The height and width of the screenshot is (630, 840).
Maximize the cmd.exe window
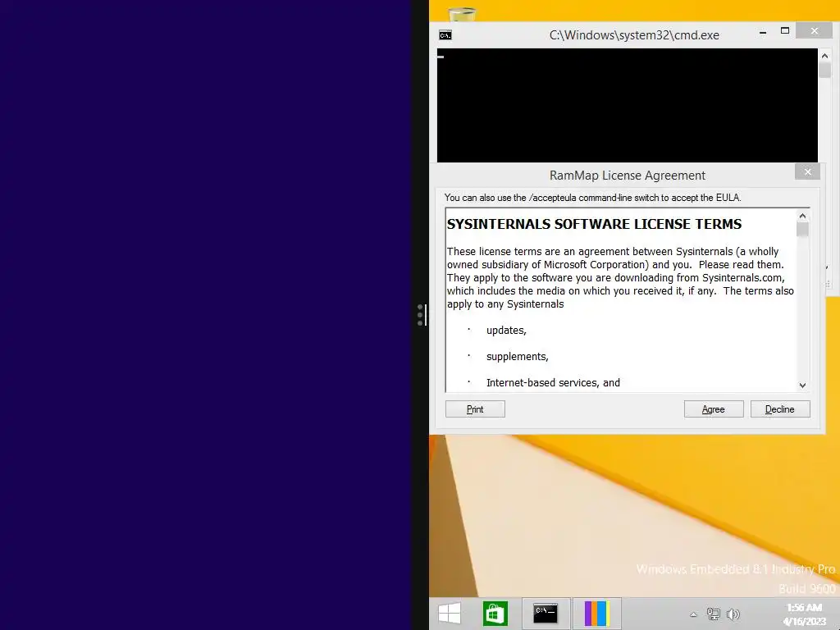(785, 31)
